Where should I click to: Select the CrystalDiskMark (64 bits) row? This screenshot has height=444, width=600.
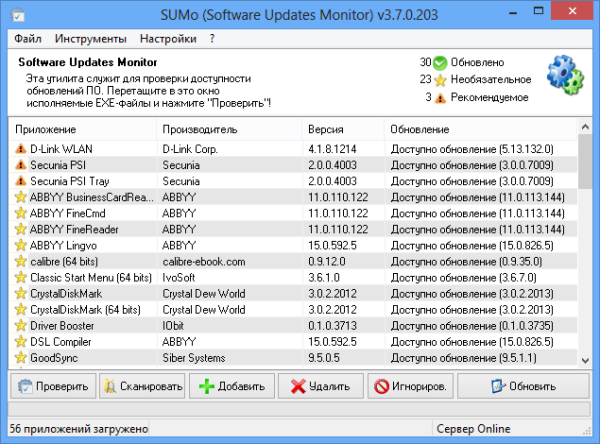point(293,310)
